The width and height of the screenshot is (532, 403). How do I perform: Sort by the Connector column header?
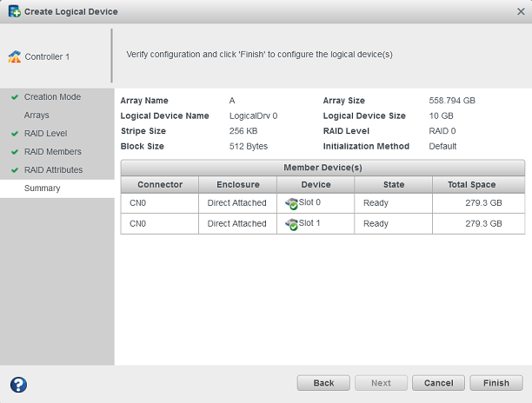coord(159,184)
